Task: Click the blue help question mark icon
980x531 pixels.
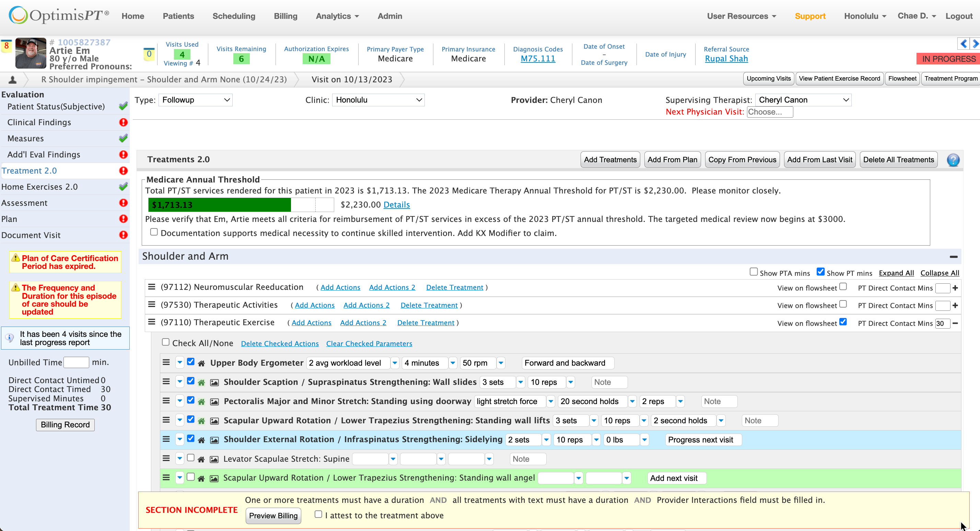Action: click(953, 160)
